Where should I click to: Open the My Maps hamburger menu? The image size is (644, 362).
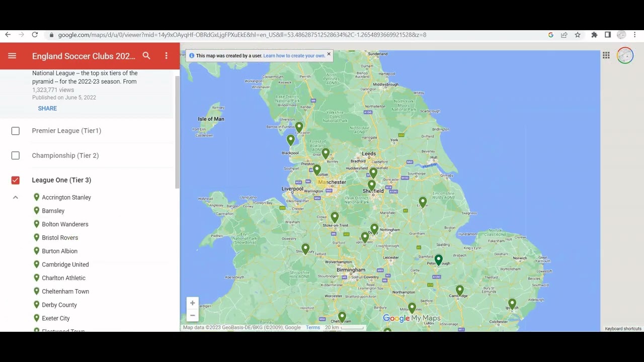coord(12,56)
